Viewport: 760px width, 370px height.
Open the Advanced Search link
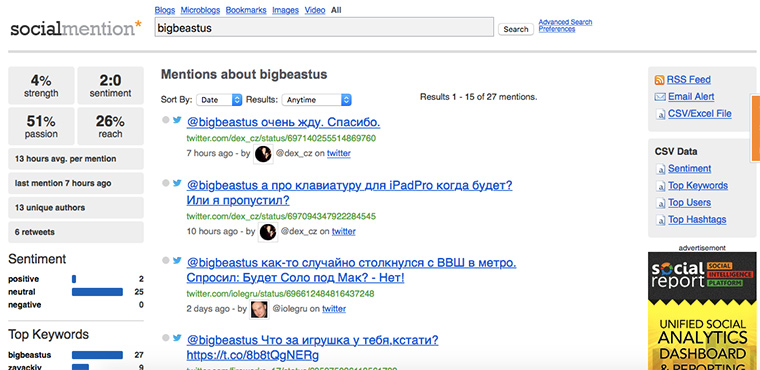click(565, 22)
